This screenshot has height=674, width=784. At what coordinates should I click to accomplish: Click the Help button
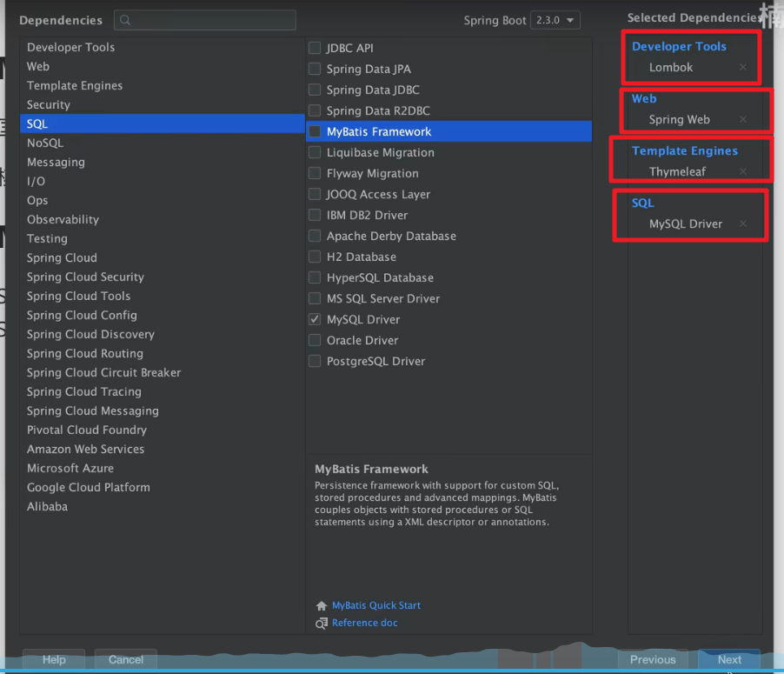(54, 659)
